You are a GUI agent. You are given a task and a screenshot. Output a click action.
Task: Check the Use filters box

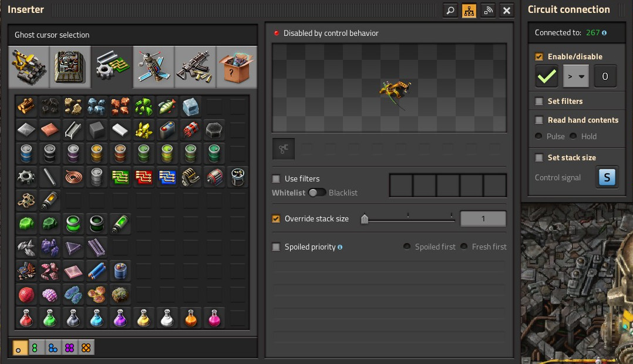(276, 178)
